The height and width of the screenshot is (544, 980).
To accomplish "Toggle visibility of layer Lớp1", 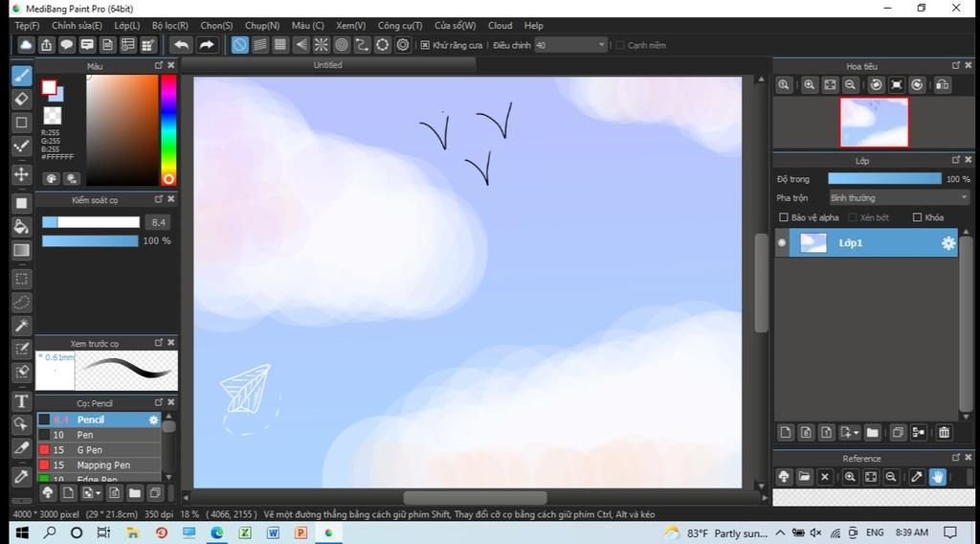I will coord(782,242).
